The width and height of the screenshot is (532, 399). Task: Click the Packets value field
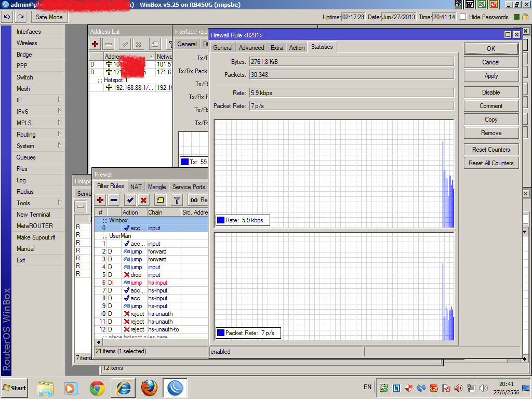pyautogui.click(x=352, y=75)
